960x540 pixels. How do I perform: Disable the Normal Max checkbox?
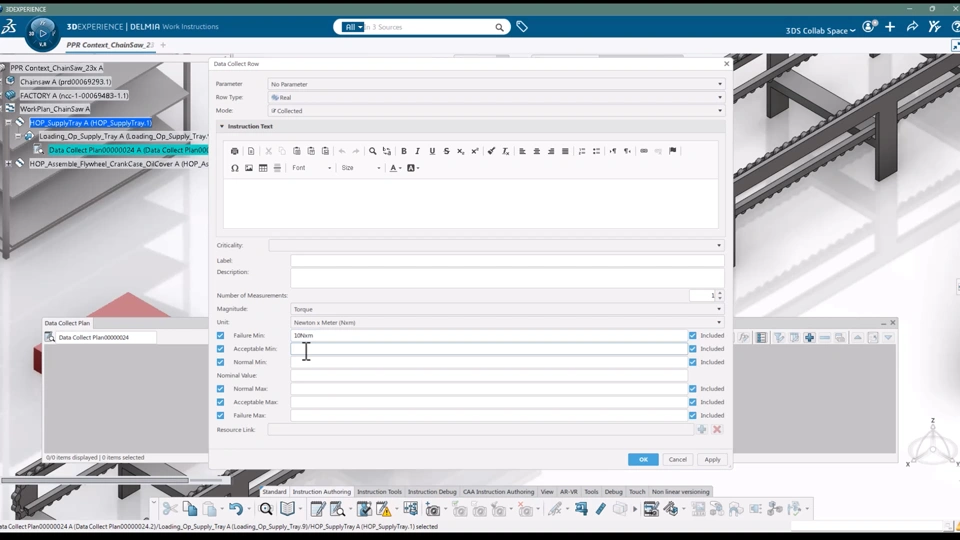coord(221,389)
